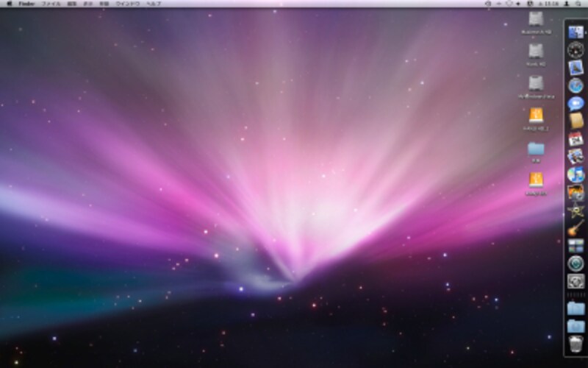The image size is (588, 368).
Task: Open GarageBand guitar icon
Action: click(576, 228)
